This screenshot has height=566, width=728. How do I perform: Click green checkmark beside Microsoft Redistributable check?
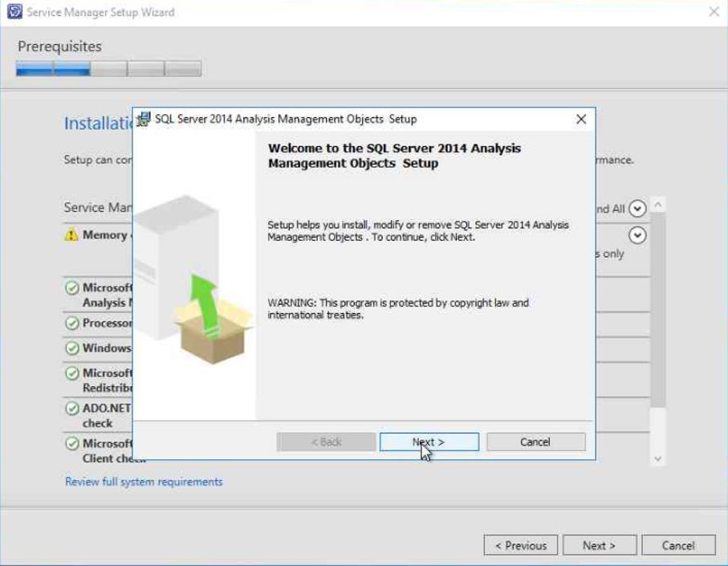point(72,373)
